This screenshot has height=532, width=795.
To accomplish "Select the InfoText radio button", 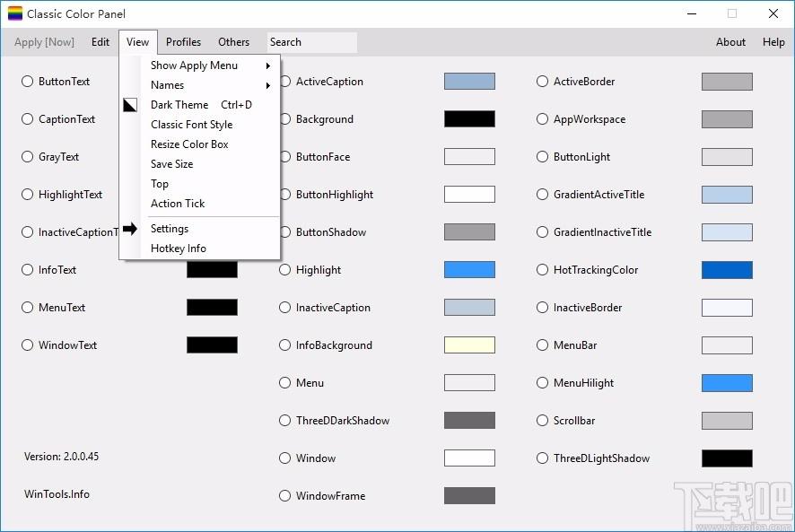I will [x=28, y=270].
